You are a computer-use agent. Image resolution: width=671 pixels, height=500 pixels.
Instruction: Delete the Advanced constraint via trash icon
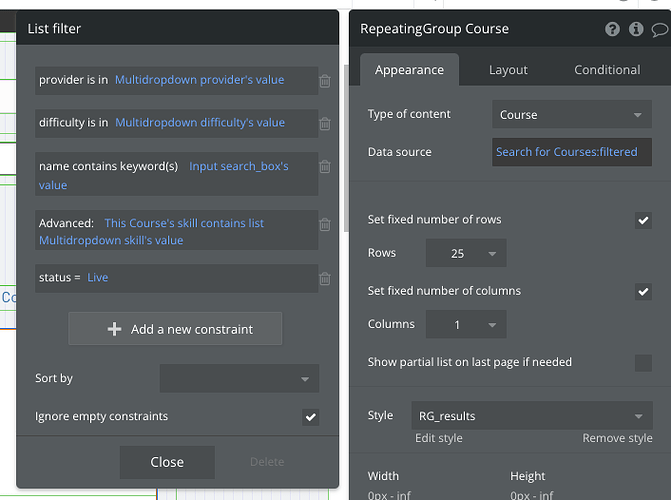coord(325,223)
